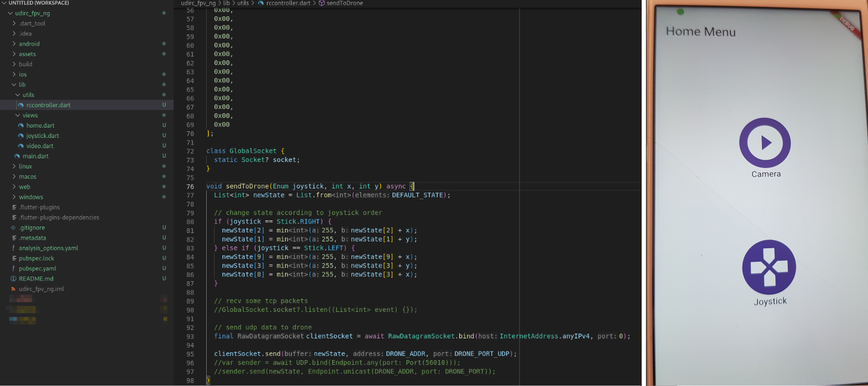Screen dimensions: 868x386
Task: Open .gitignore file in explorer
Action: click(x=31, y=228)
